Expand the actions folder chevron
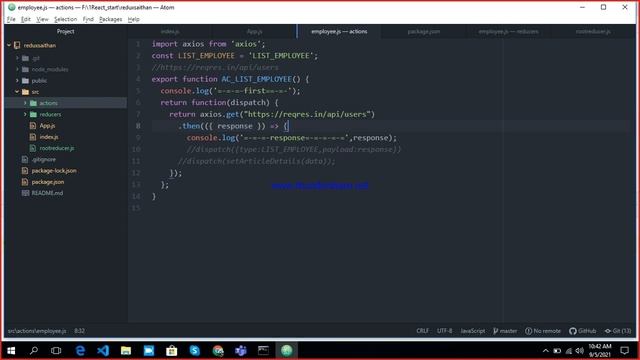Image resolution: width=640 pixels, height=360 pixels. [25, 103]
